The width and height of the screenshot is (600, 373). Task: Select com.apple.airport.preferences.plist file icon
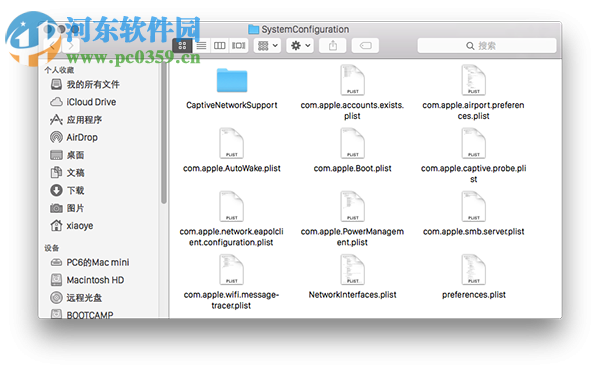(474, 80)
